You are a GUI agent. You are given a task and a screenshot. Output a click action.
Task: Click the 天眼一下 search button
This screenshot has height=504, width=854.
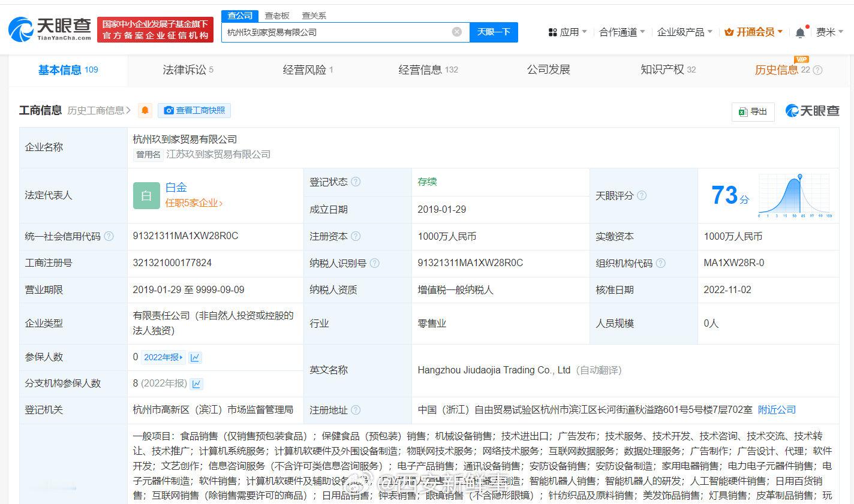click(494, 32)
